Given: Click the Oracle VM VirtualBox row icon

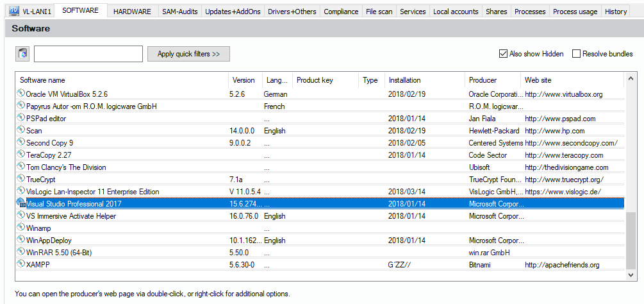Looking at the screenshot, I should point(21,94).
